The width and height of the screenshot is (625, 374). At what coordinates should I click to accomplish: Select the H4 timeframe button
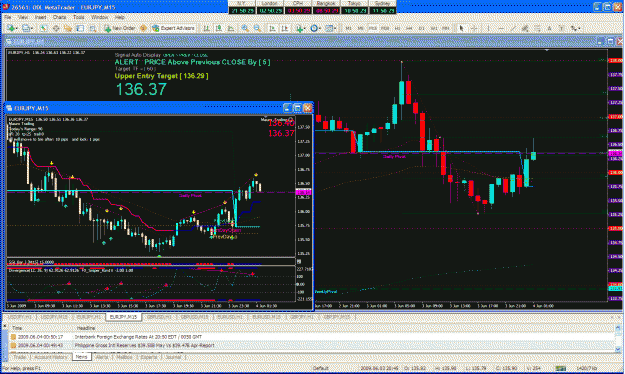pos(409,28)
